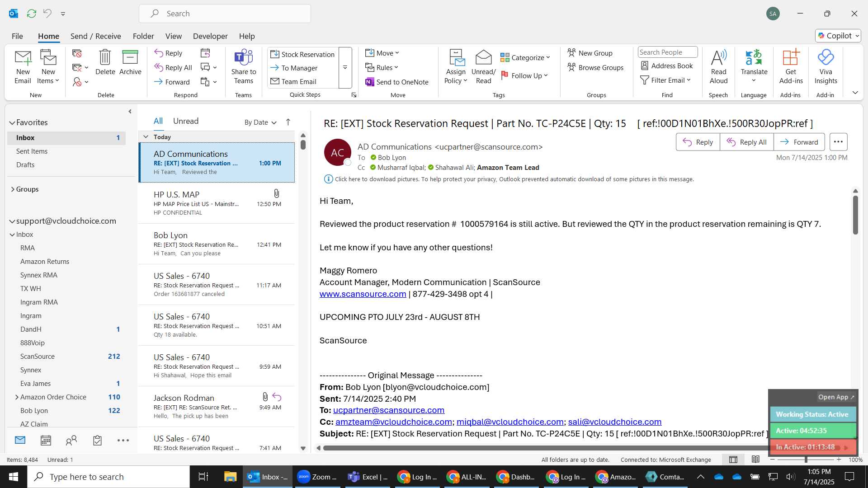Expand the Amazon Order Choice folder
The width and height of the screenshot is (868, 488).
(x=17, y=397)
